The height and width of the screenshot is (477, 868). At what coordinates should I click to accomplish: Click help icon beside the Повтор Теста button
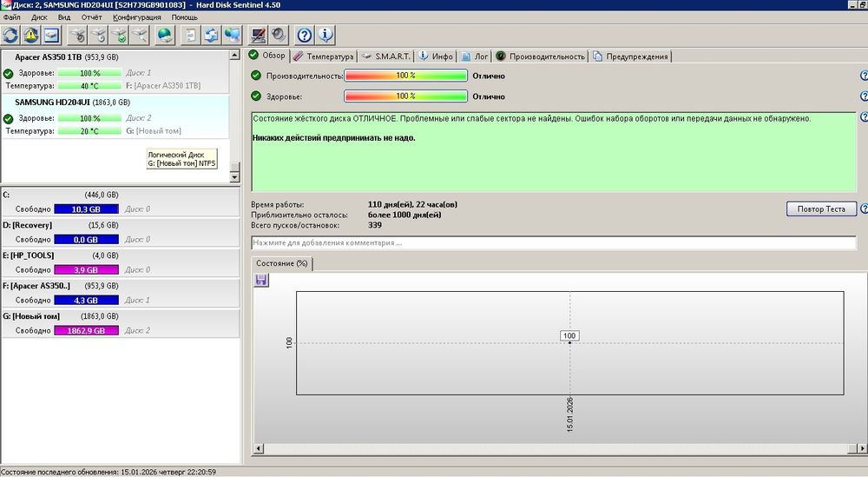point(864,209)
